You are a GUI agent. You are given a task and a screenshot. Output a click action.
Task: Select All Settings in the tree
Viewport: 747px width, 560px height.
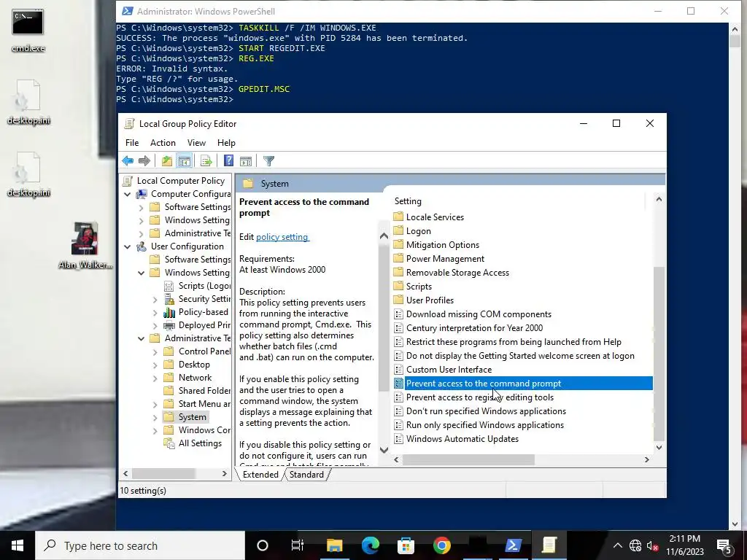(200, 443)
